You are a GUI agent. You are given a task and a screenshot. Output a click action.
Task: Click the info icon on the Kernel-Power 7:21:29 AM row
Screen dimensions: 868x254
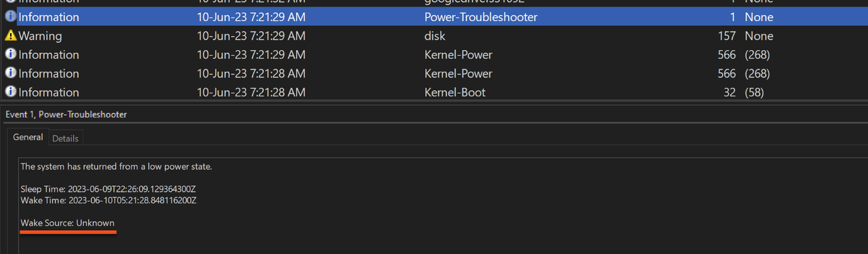10,54
